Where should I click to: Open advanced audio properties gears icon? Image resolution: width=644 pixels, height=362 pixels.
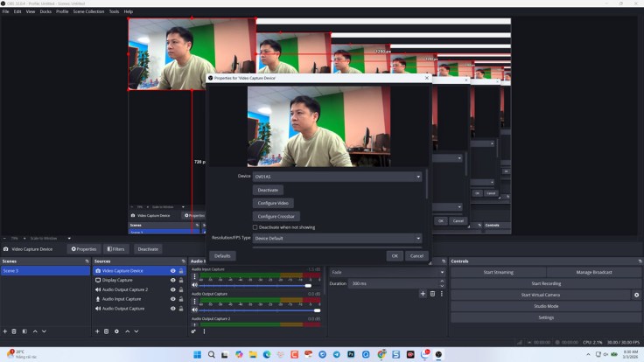pyautogui.click(x=193, y=331)
